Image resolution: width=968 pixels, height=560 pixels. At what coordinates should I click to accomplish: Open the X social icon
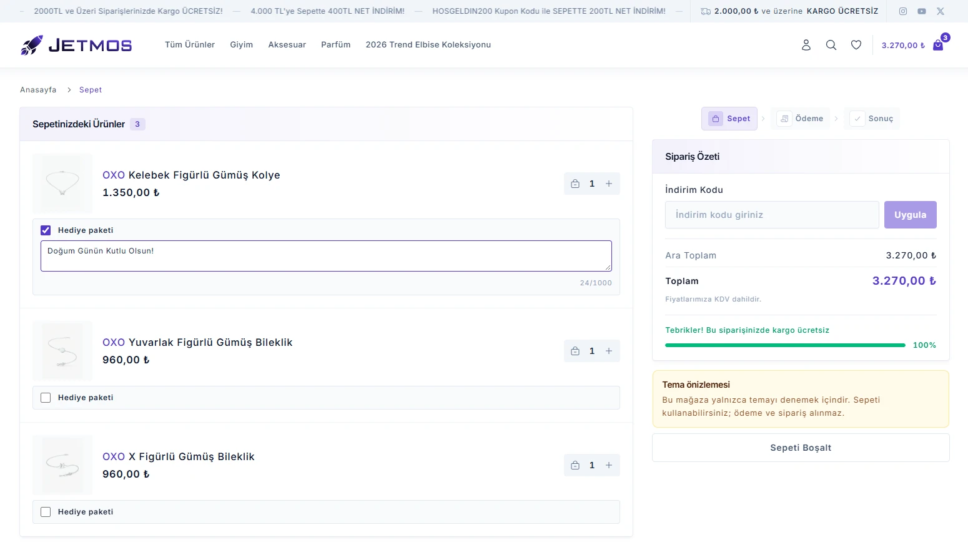tap(941, 11)
